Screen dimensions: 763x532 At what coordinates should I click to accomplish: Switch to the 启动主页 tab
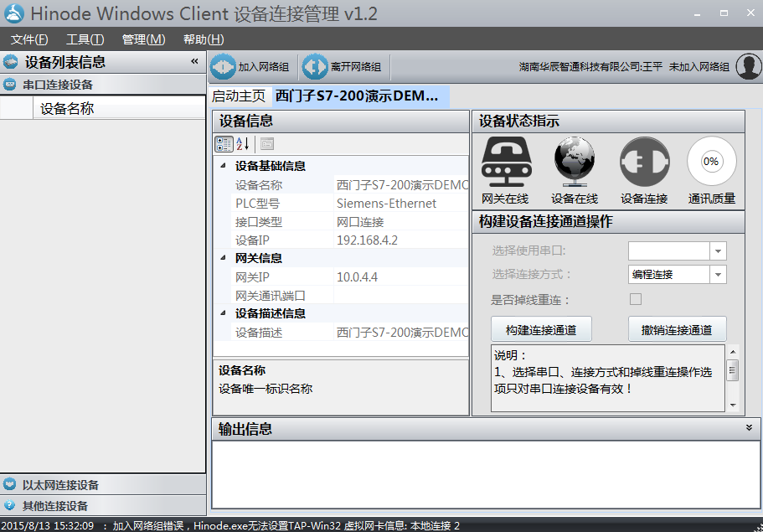(239, 96)
